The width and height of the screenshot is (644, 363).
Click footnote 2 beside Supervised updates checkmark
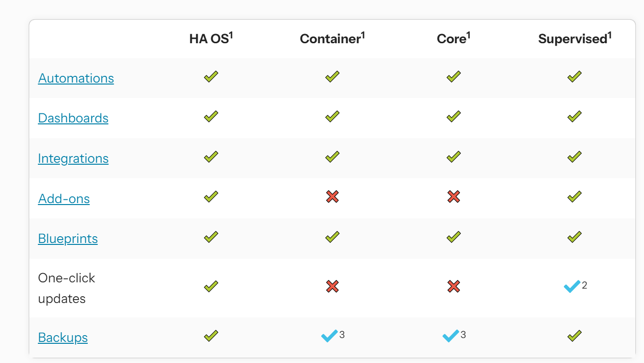[585, 285]
